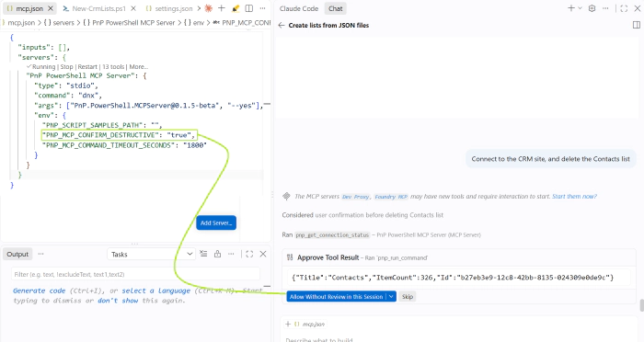Select mcp.json breadcrumb segment
The width and height of the screenshot is (644, 342).
coord(21,23)
